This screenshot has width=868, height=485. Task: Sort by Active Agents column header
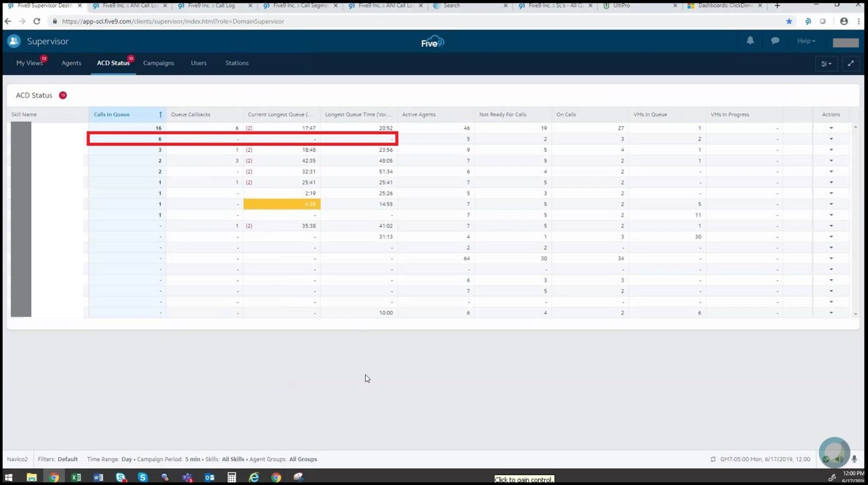coord(435,114)
